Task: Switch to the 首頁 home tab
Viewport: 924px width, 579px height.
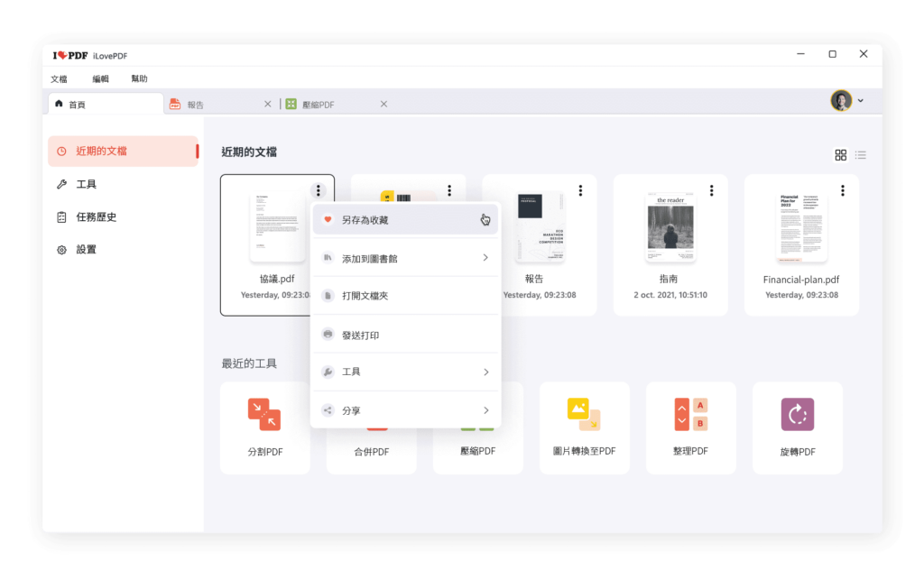Action: (x=106, y=105)
